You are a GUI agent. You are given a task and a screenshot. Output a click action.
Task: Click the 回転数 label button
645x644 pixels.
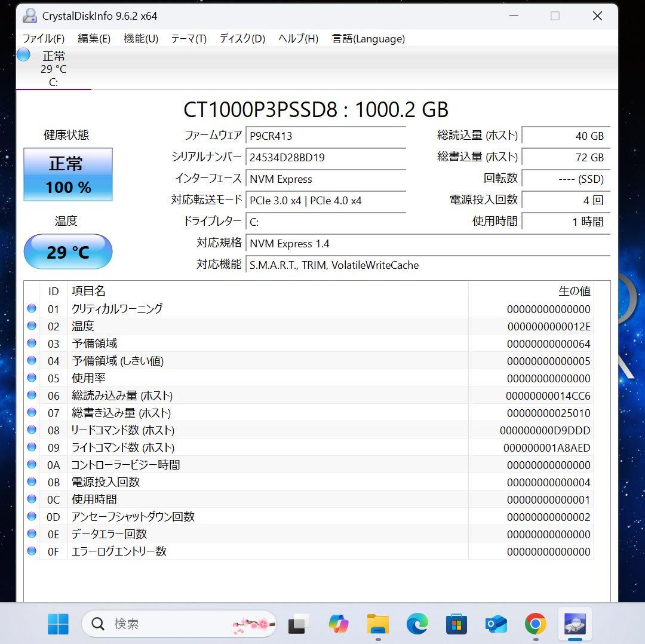pos(500,178)
